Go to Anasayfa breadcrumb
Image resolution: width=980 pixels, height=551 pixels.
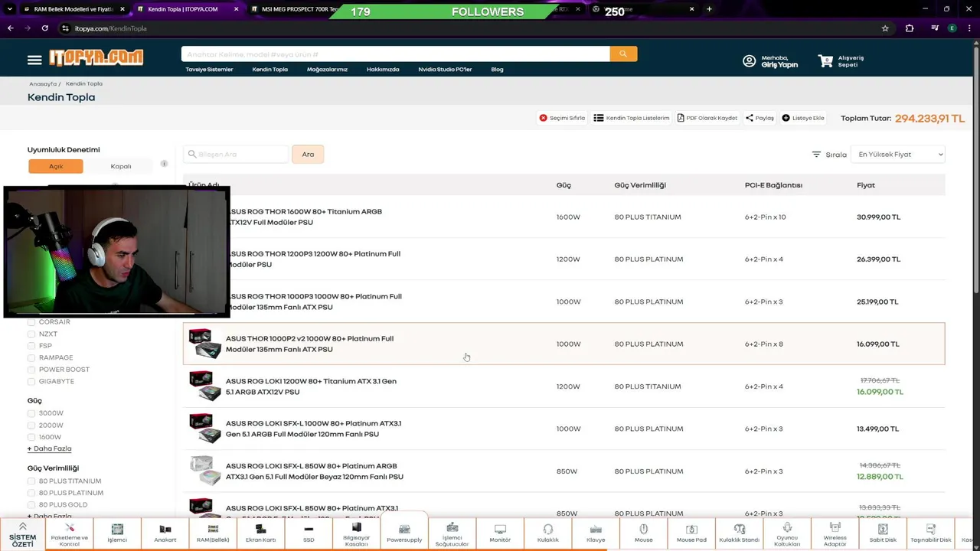(43, 84)
